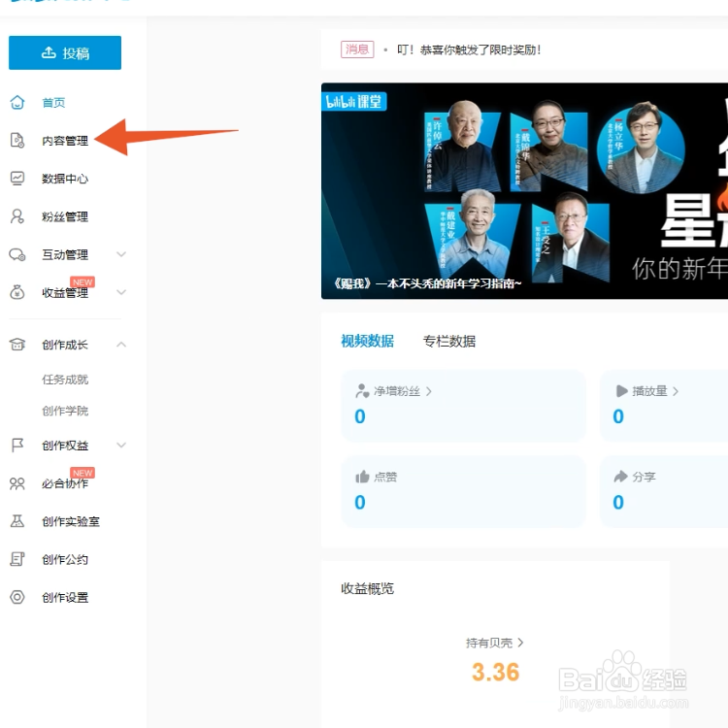This screenshot has width=728, height=728.
Task: Expand the 创作权益 chevron
Action: point(121,446)
